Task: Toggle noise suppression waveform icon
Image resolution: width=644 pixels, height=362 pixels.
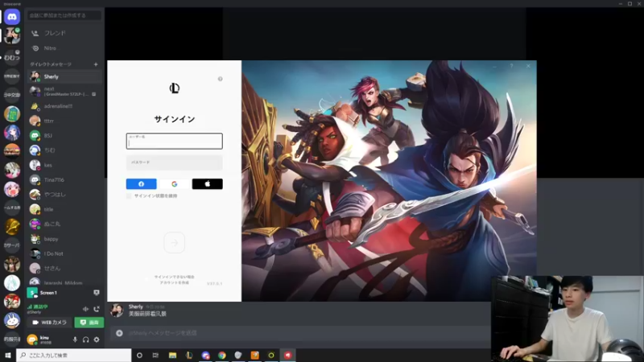Action: pyautogui.click(x=85, y=309)
